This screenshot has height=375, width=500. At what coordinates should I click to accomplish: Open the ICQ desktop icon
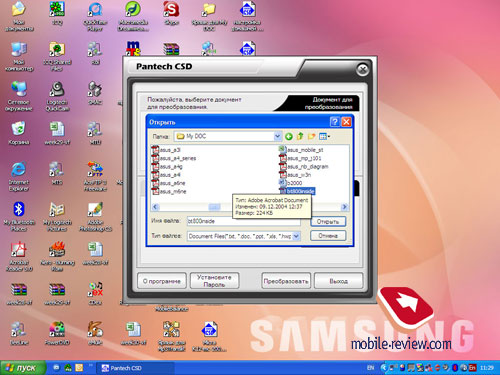[x=57, y=13]
